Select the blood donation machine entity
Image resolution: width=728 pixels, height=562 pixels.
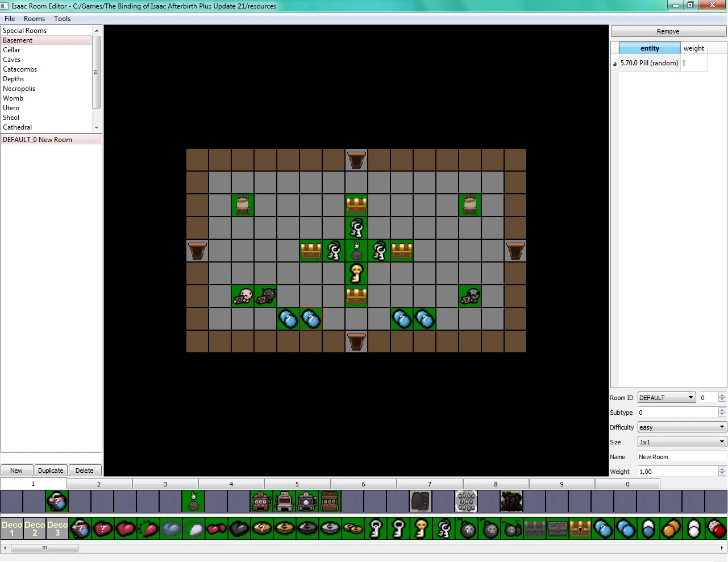[x=284, y=501]
